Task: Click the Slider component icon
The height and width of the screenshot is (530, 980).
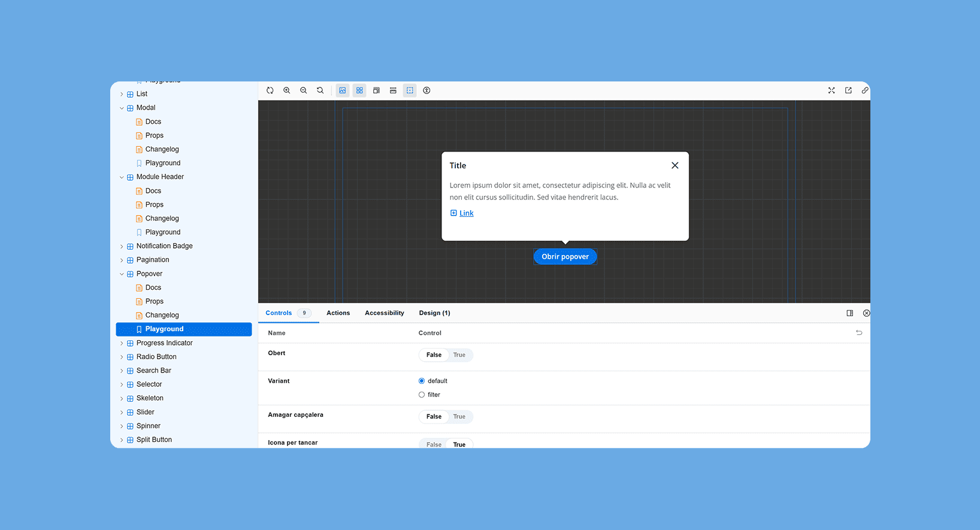Action: point(130,413)
